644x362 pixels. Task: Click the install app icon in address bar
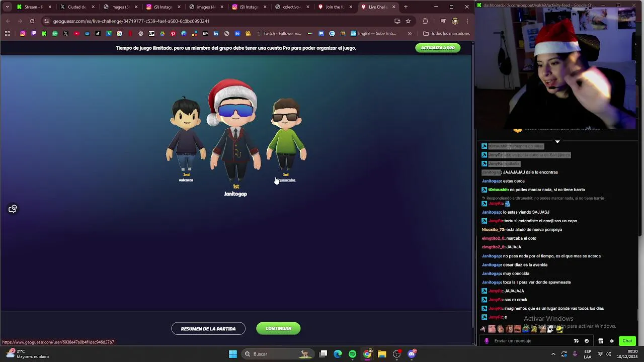pyautogui.click(x=397, y=21)
